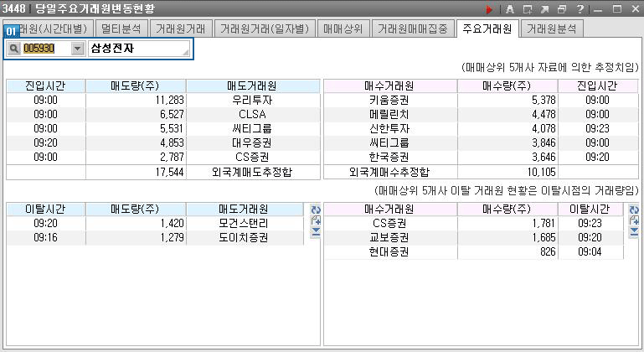Viewport: 644px width, 352px height.
Task: Refresh the right departed-buyers table
Action: point(634,210)
